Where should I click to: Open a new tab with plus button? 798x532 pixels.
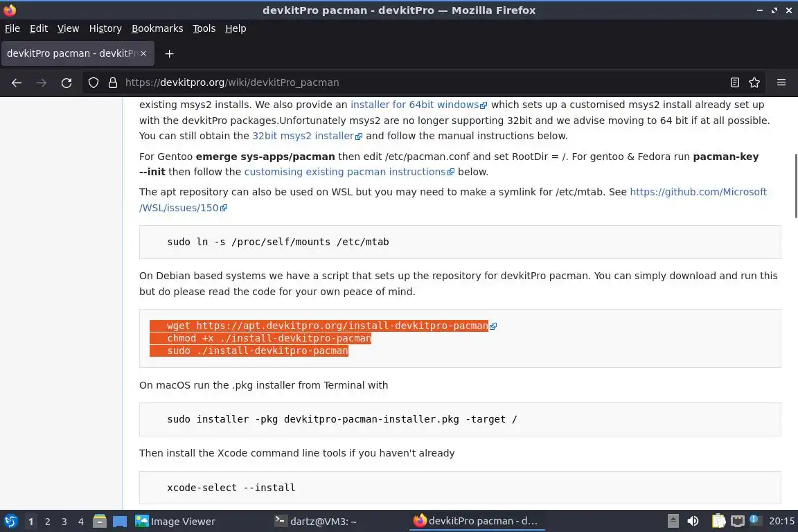170,53
